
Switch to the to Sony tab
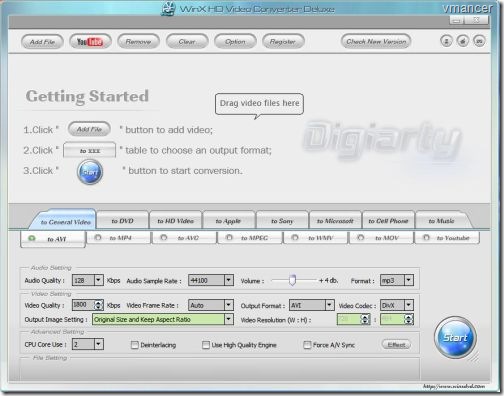pos(282,221)
